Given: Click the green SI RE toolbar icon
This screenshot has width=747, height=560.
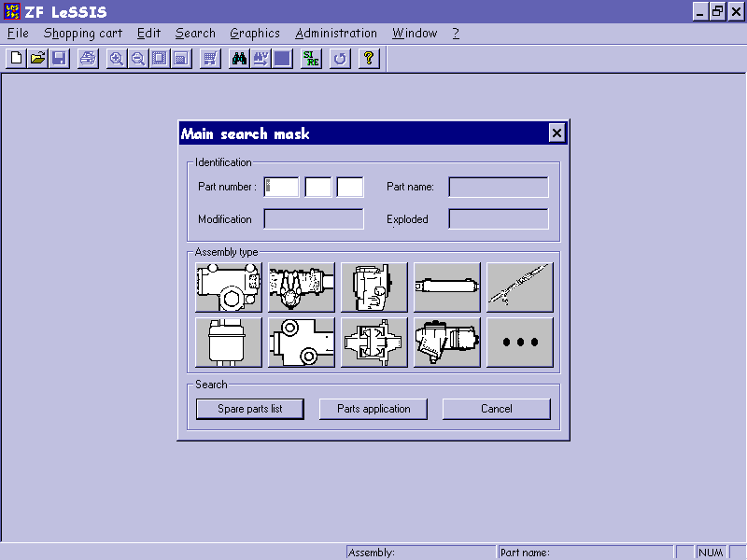Looking at the screenshot, I should (x=311, y=59).
